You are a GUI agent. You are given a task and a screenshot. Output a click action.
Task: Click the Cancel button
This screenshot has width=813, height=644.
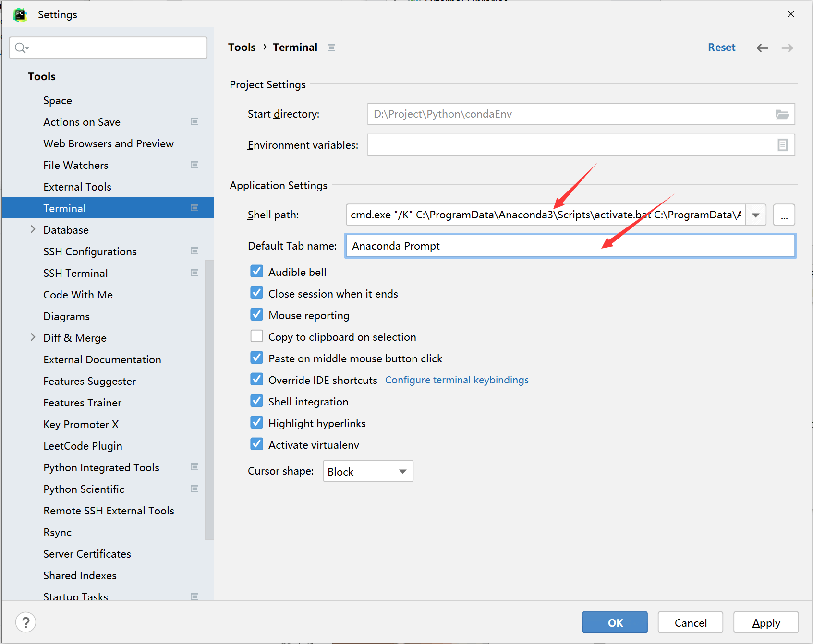click(x=691, y=622)
